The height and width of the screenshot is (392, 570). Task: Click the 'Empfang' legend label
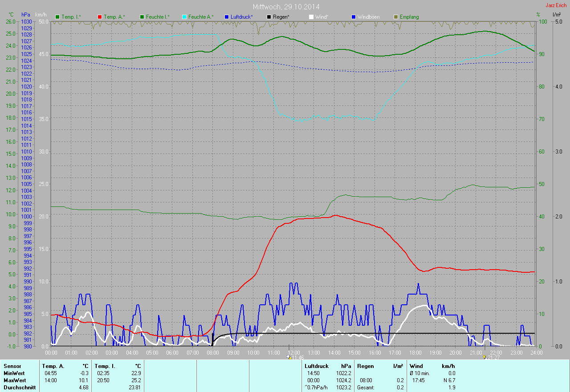click(409, 17)
